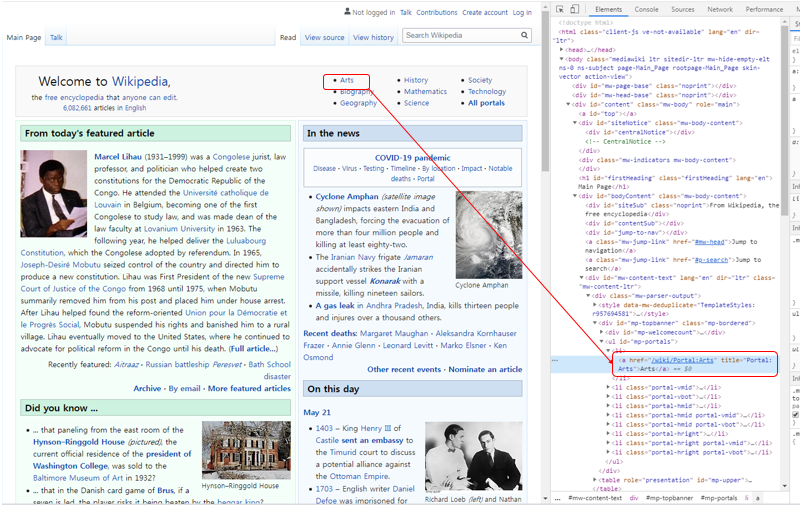Click the Log in link
The image size is (800, 520).
tap(522, 12)
